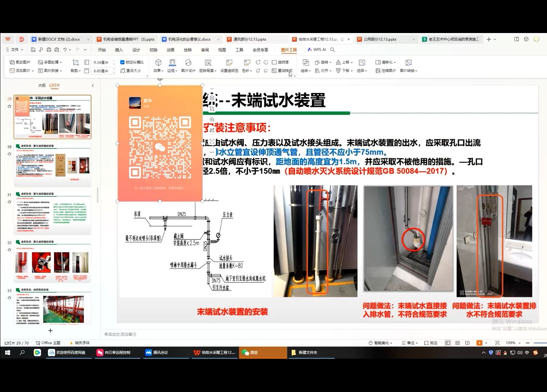Click the zoom floating icon beside selected image
This screenshot has width=547, height=392.
click(212, 119)
